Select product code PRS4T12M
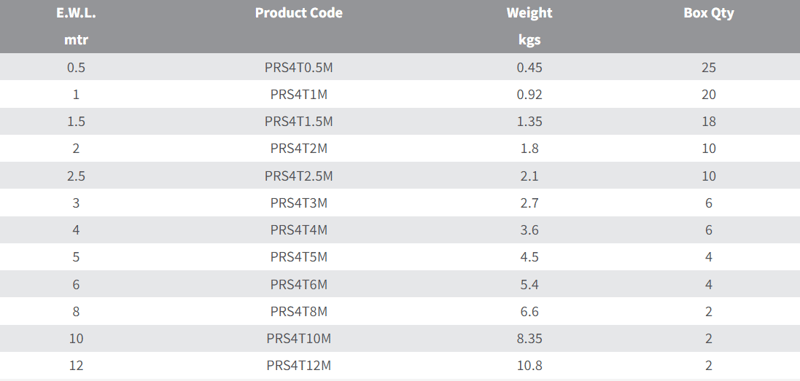Viewport: 800px width, 381px height. click(298, 365)
